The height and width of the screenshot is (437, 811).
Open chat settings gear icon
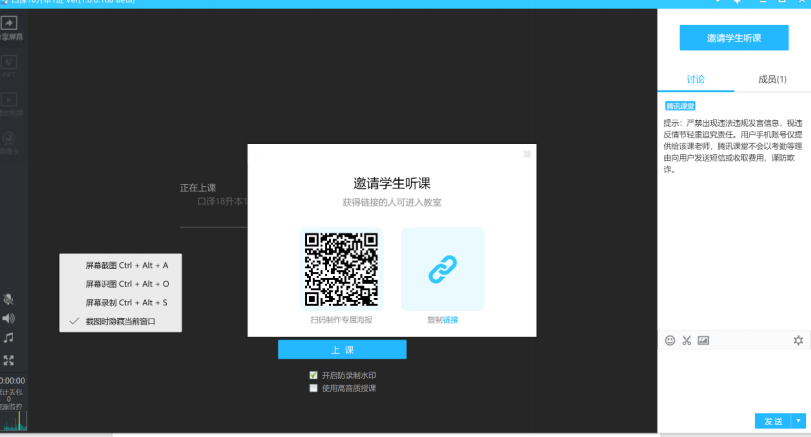tap(798, 341)
